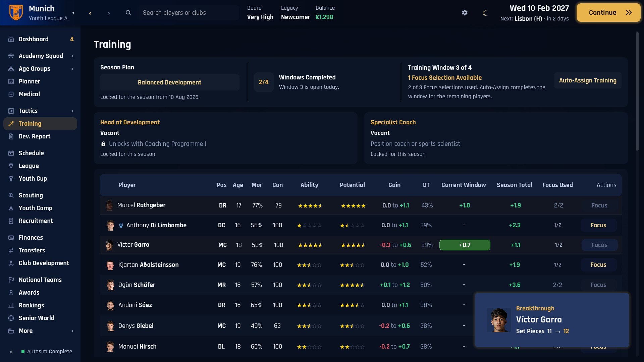Focus the Search players or clubs field

[189, 13]
